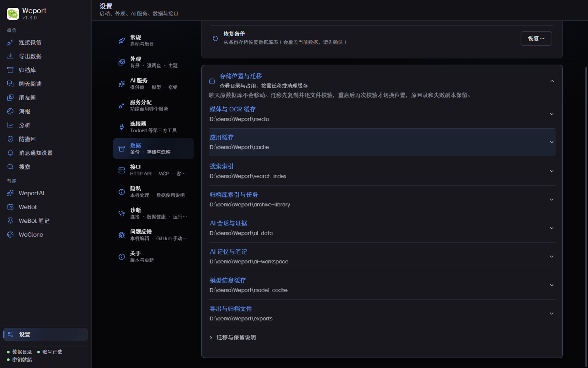Image resolution: width=588 pixels, height=368 pixels.
Task: Click the Weport app logo
Action: tap(13, 14)
